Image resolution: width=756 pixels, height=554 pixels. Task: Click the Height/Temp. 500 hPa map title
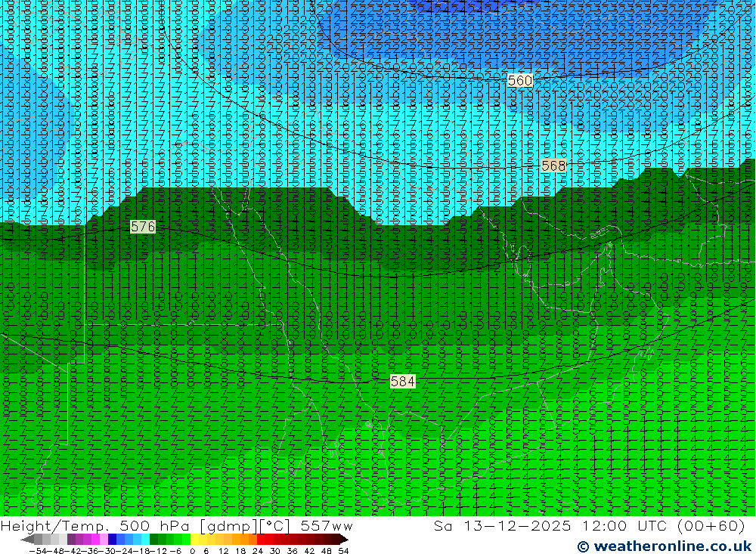click(x=176, y=526)
